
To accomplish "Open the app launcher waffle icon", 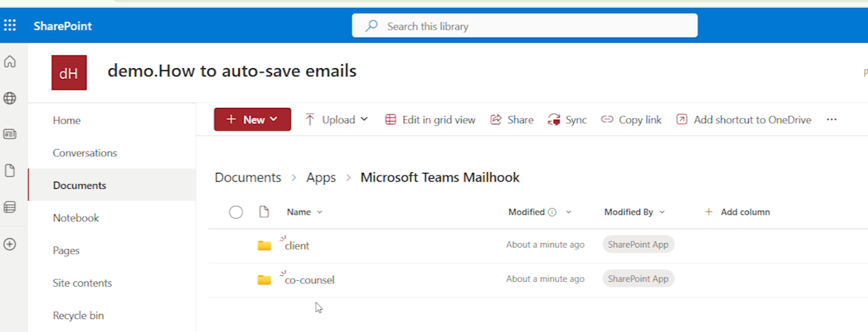I will [10, 26].
